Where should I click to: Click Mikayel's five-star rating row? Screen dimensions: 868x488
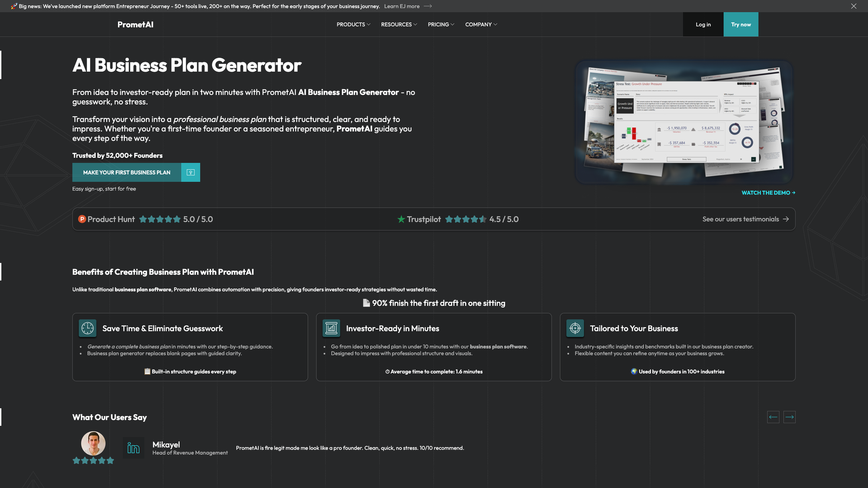pos(93,461)
